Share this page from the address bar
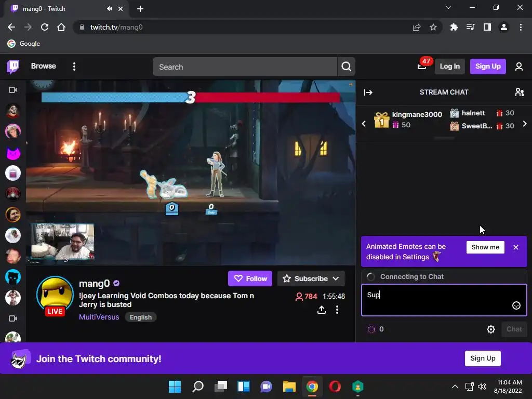The width and height of the screenshot is (532, 399). pos(417,27)
